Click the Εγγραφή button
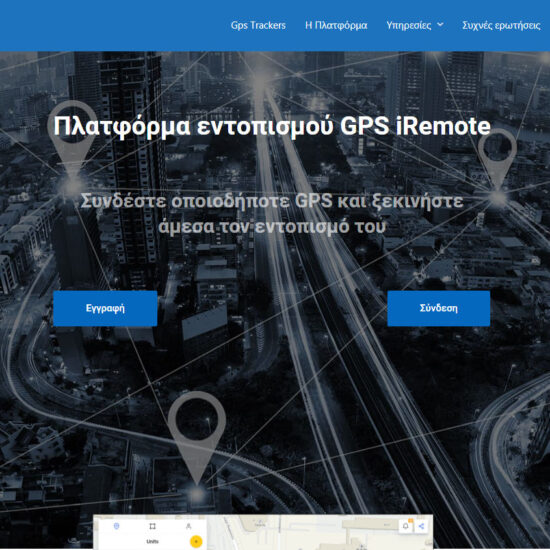 (105, 308)
